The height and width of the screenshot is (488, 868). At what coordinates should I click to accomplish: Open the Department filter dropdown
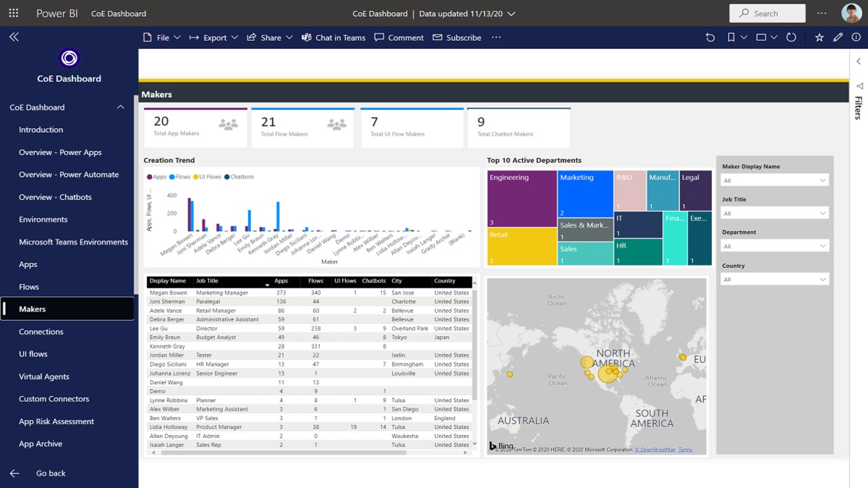pos(774,246)
